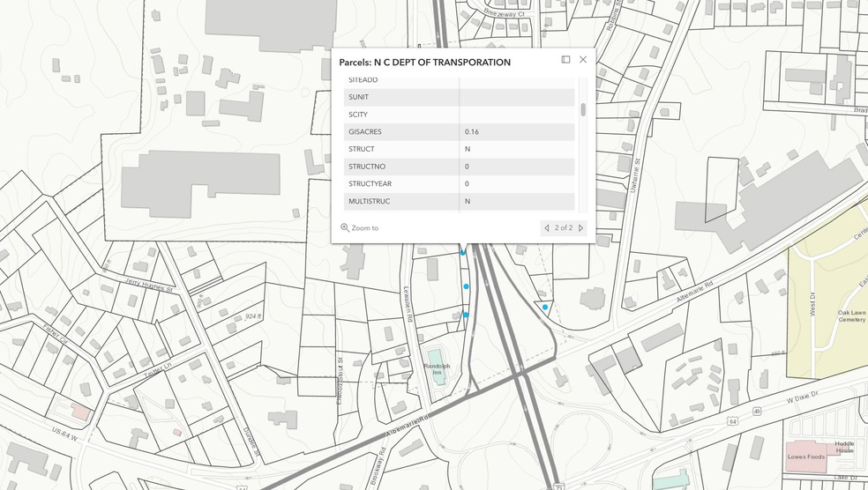The height and width of the screenshot is (490, 868).
Task: Grab the popup attribute table scrollbar
Action: tap(583, 110)
